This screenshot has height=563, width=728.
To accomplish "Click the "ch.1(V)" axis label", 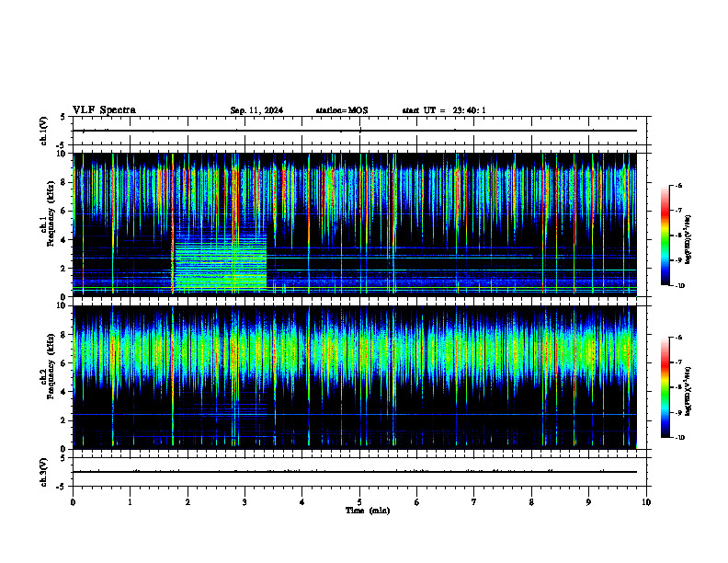I will tap(43, 131).
